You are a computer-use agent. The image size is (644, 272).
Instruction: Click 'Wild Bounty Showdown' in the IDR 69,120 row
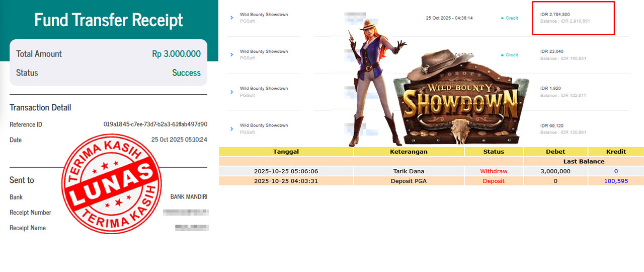[x=264, y=125]
